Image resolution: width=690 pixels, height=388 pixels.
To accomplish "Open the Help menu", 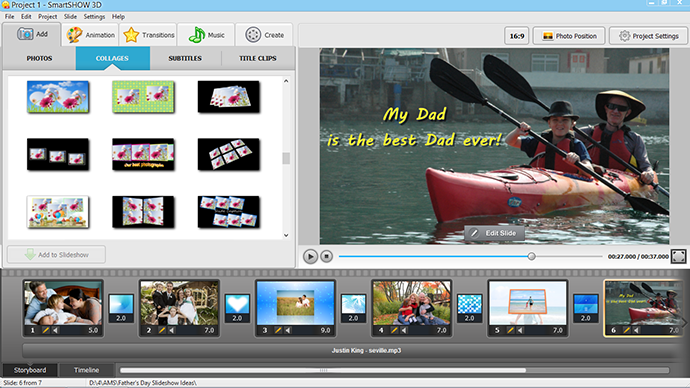I will (118, 17).
